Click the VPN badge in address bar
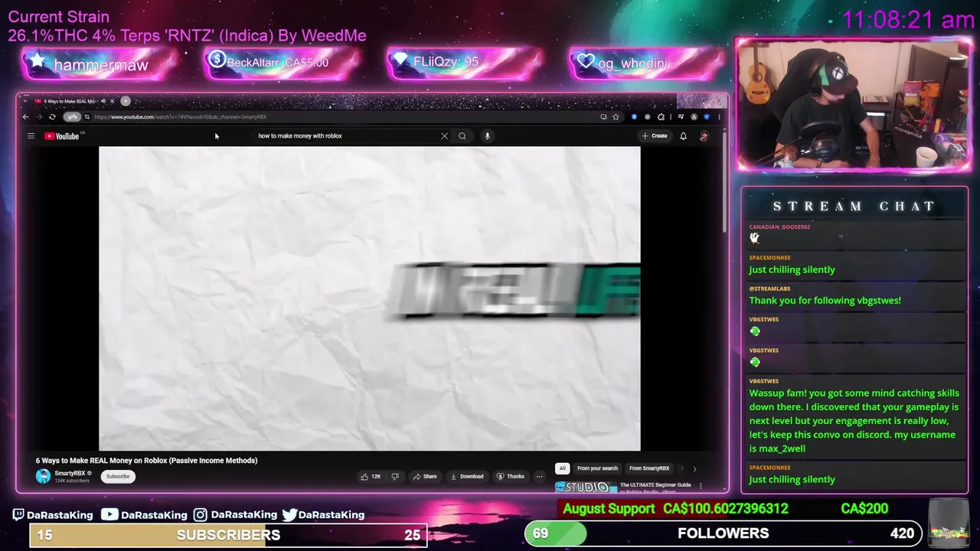Image resolution: width=980 pixels, height=551 pixels. 72,117
